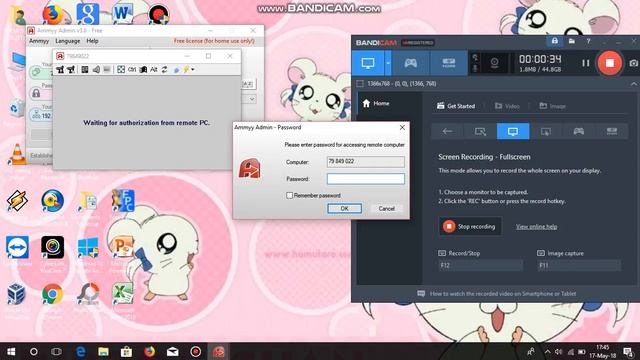Open the Mail app from the taskbar
Viewport: 640px width, 360px height.
173,351
